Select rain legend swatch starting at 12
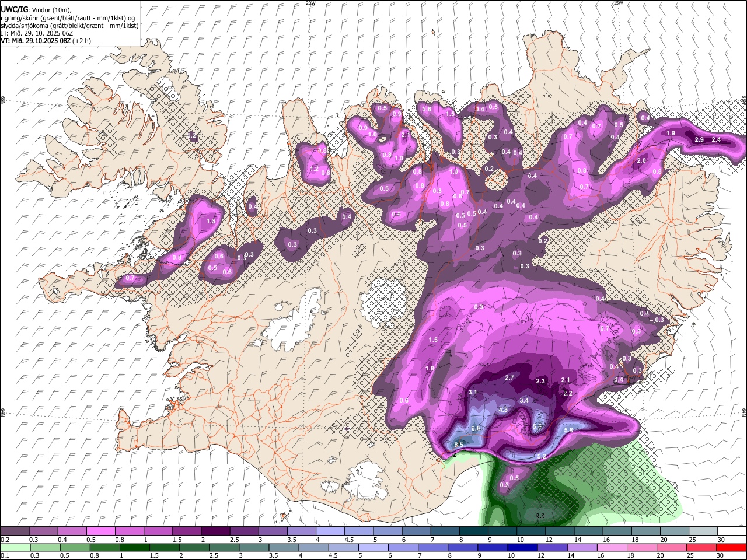The width and height of the screenshot is (747, 560). 552,547
